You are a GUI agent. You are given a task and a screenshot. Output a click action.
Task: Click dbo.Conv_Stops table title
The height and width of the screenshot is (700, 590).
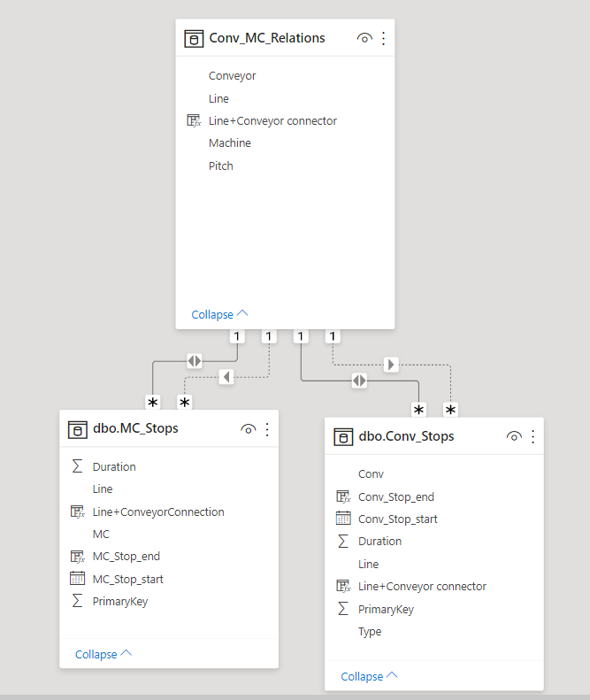click(407, 436)
